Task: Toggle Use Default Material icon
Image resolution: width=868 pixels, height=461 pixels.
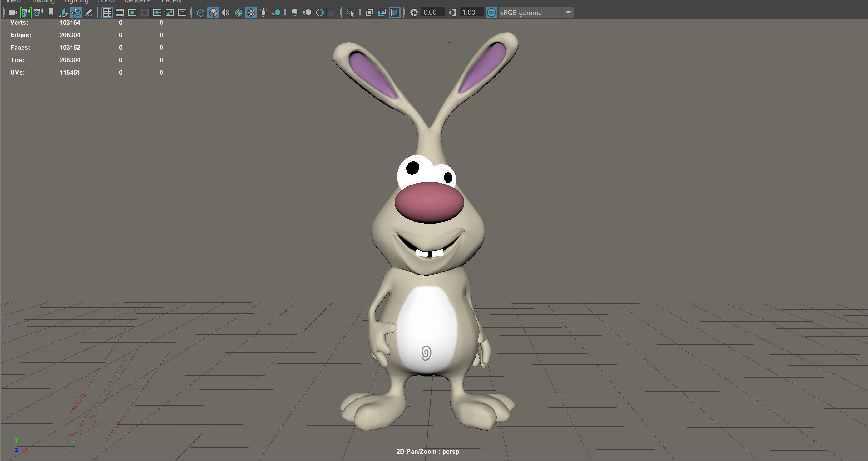Action: (226, 13)
